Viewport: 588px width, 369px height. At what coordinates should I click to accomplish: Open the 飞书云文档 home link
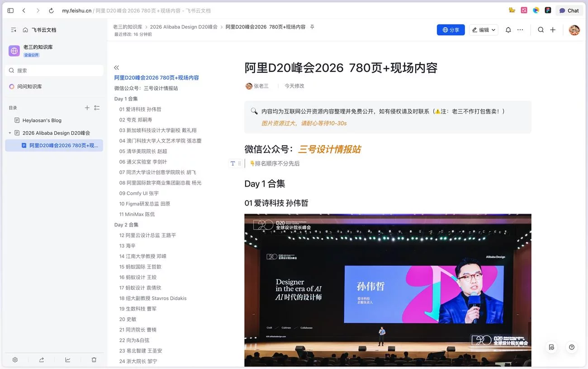(39, 30)
